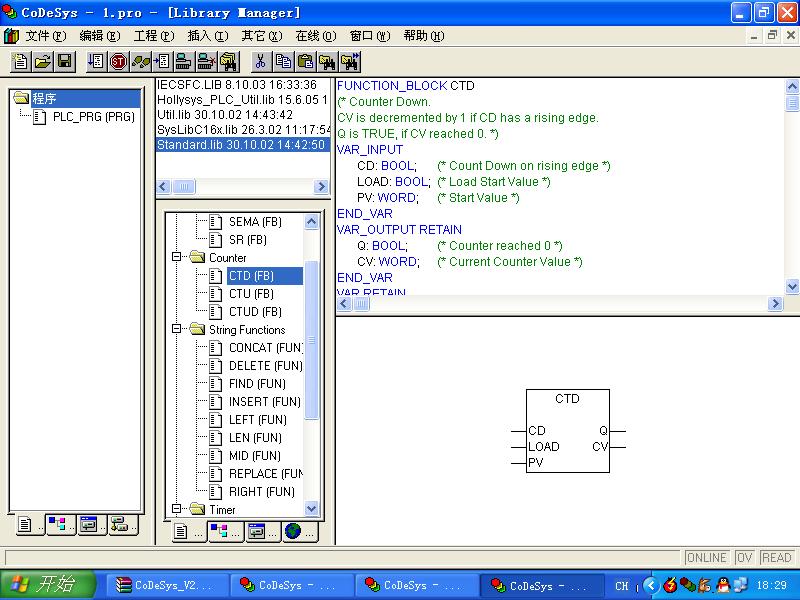Open the 帮助(H) menu
This screenshot has width=800, height=600.
click(423, 36)
